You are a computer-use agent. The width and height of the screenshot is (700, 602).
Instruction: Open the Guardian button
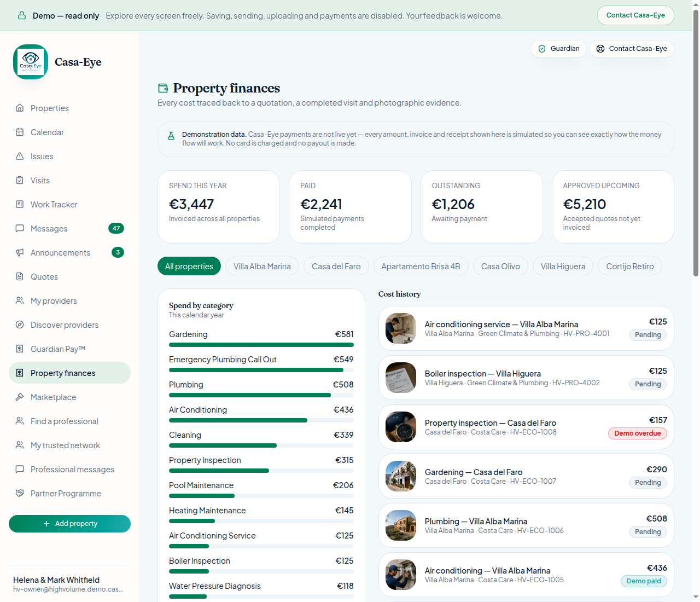558,49
